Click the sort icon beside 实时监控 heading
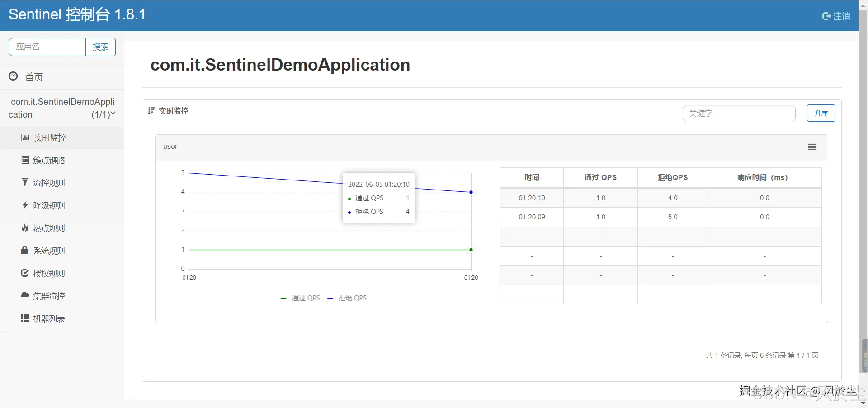Viewport: 868px width, 408px height. 151,111
